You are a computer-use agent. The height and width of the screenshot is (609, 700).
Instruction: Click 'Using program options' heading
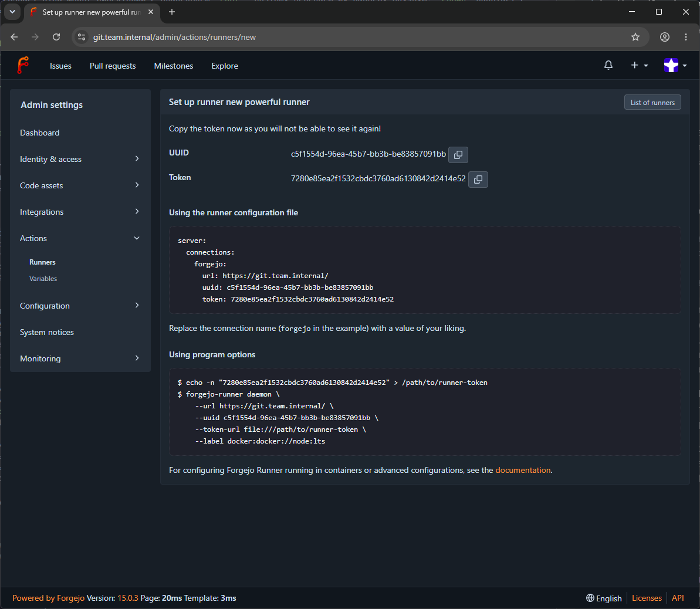pyautogui.click(x=212, y=354)
